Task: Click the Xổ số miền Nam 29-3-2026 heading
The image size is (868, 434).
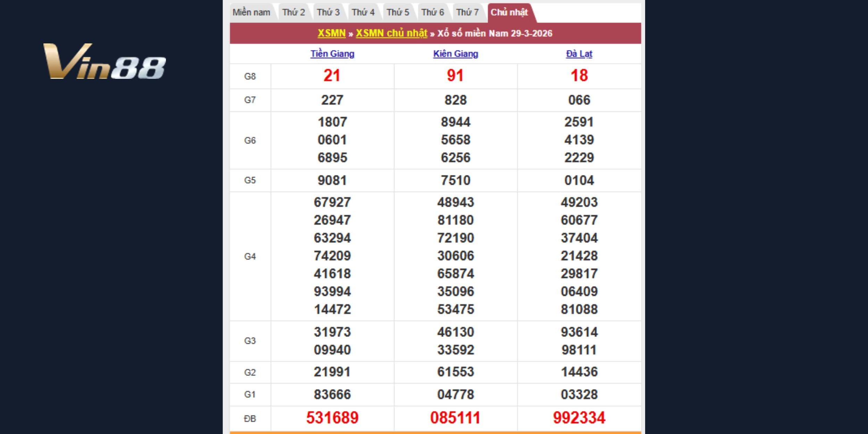Action: click(495, 33)
